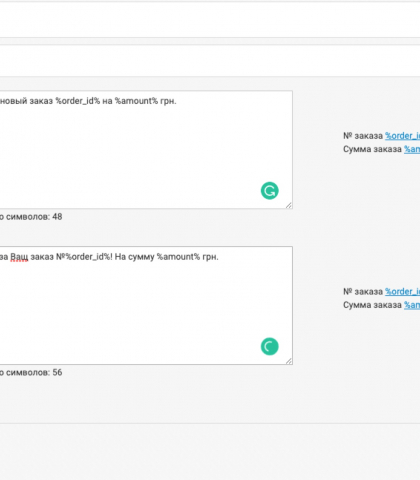Click the loading Grammarly icon in second textarea
This screenshot has width=420, height=480.
[x=269, y=347]
